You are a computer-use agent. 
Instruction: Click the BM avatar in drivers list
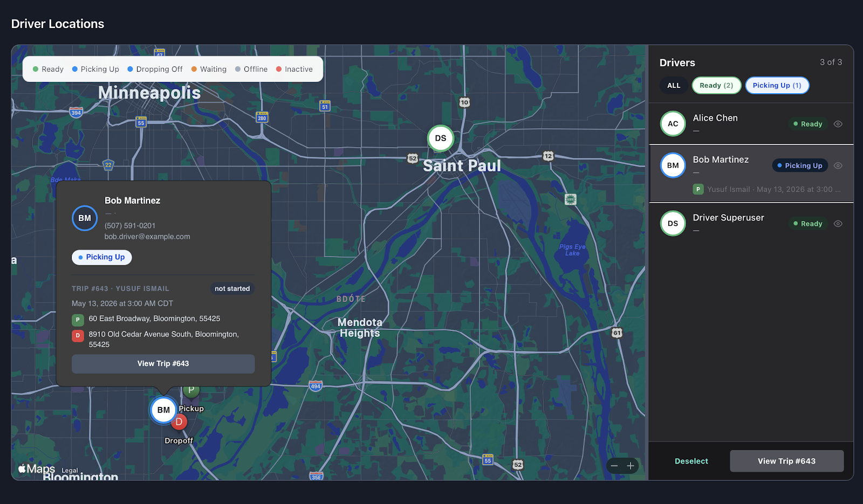click(673, 165)
